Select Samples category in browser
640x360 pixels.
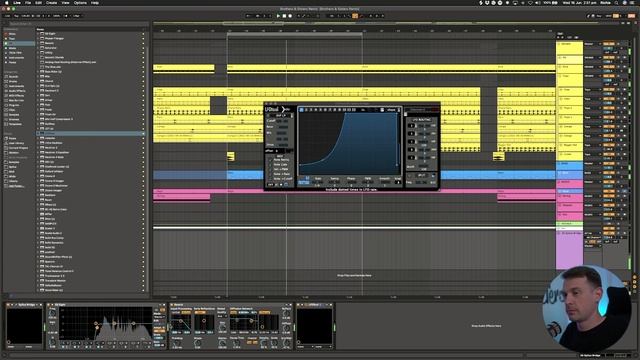pos(14,115)
